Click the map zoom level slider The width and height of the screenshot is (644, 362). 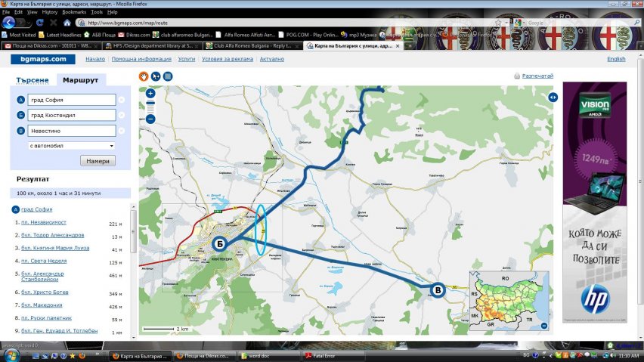(x=150, y=106)
